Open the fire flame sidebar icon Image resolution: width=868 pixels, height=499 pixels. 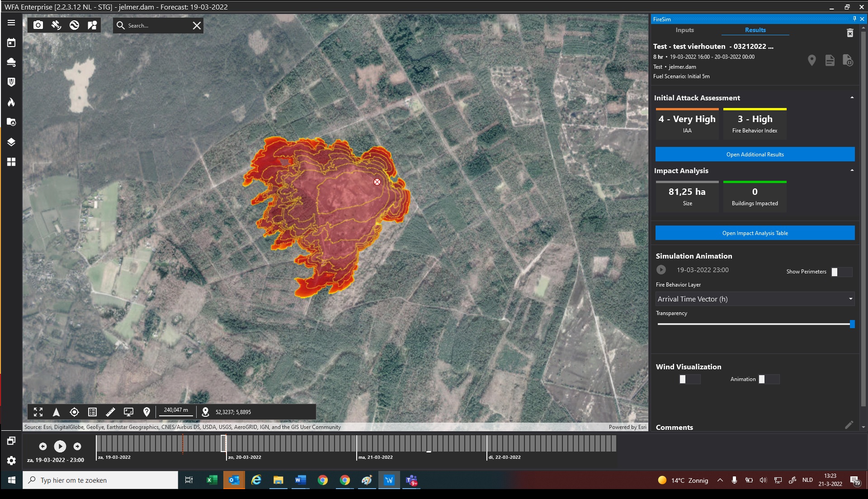[x=11, y=102]
